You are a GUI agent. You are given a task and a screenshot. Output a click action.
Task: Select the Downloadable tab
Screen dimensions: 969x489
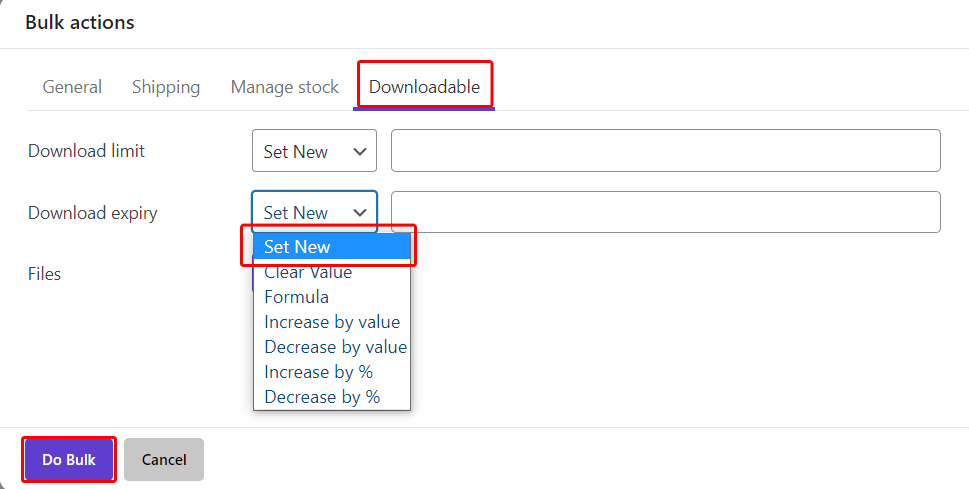(424, 87)
